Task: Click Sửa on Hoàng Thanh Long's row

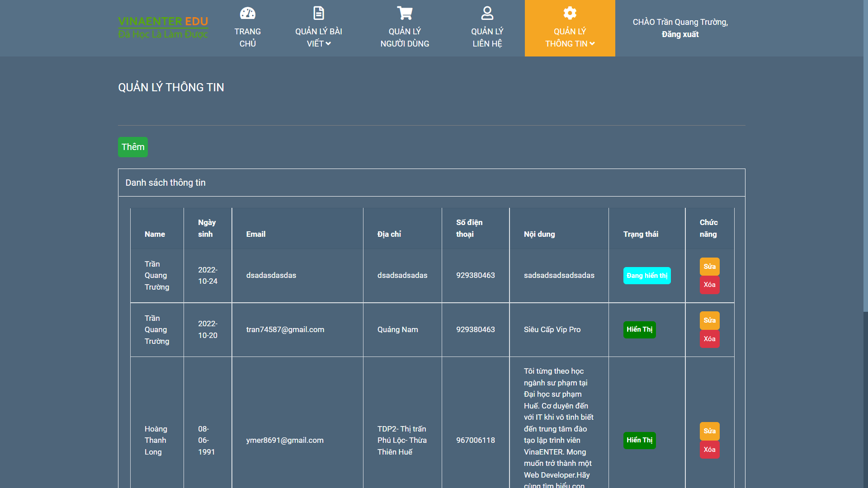Action: (x=709, y=431)
